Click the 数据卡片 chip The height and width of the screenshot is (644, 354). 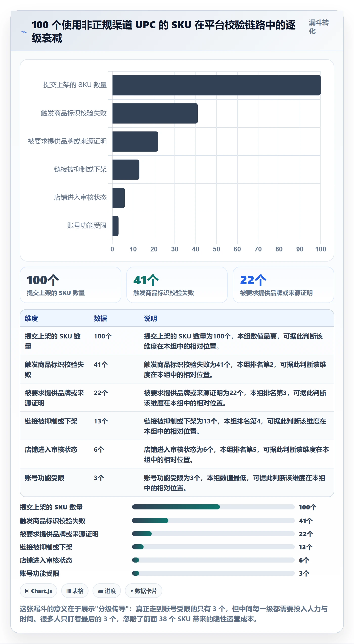[x=144, y=591]
